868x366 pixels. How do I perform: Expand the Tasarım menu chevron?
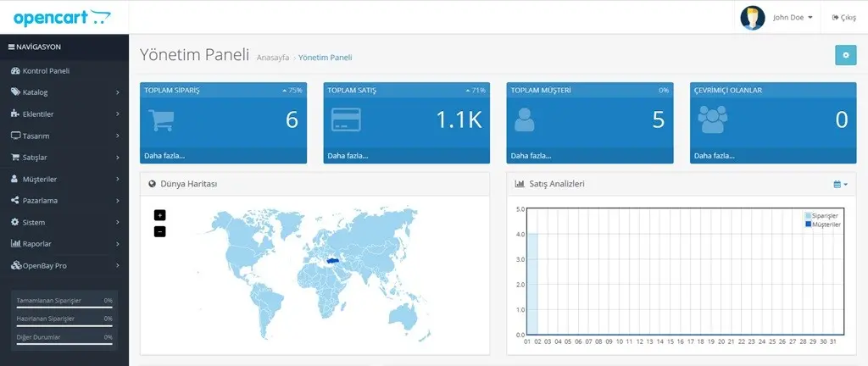point(118,136)
